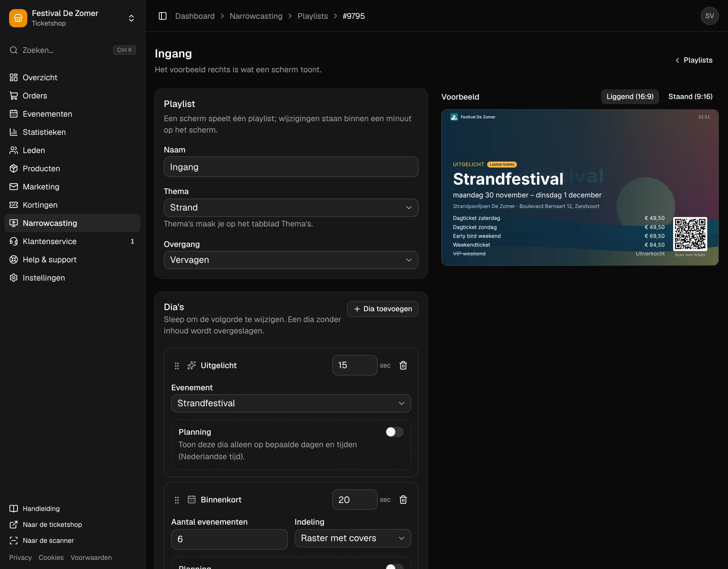
Task: Open Marketing in the sidebar
Action: coord(73,187)
